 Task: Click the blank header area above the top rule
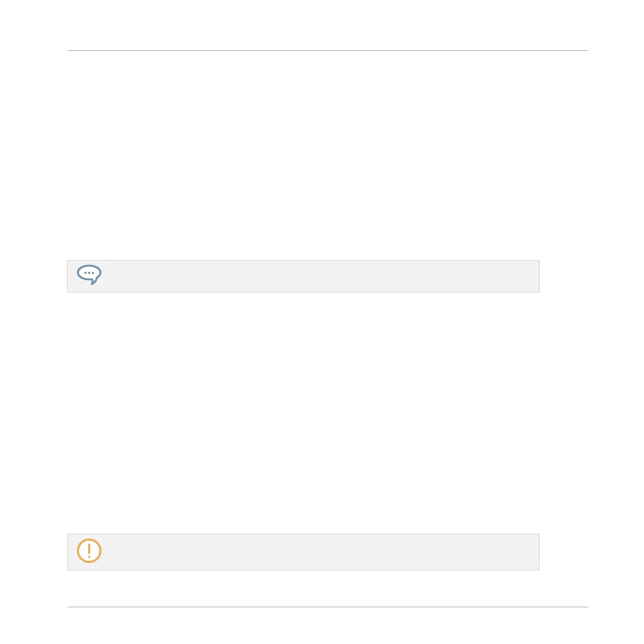pyautogui.click(x=328, y=25)
